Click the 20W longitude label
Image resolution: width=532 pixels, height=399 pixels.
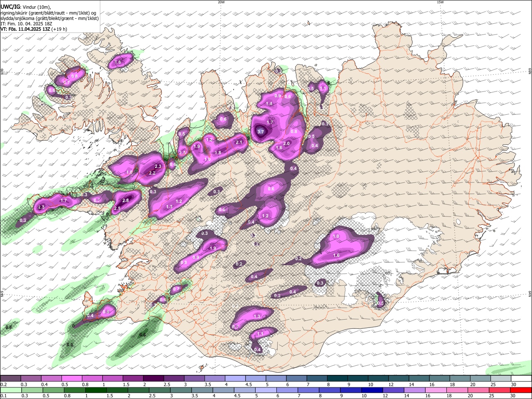221,2
